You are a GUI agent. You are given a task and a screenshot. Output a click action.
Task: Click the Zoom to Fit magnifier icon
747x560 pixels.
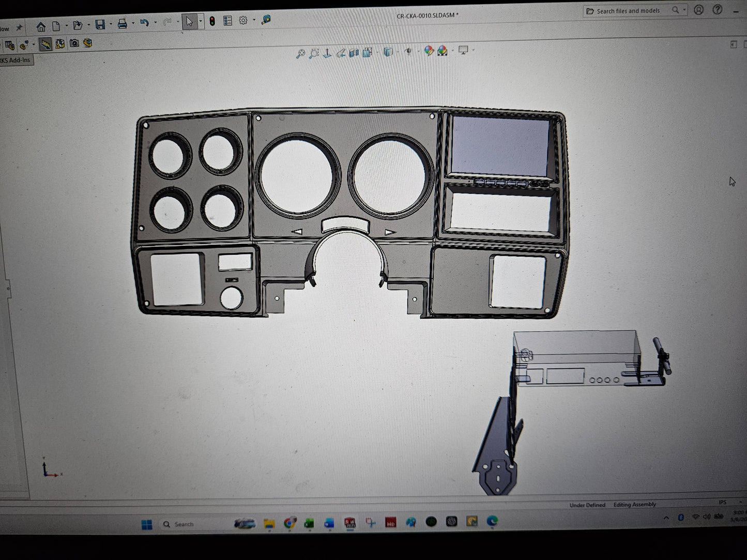click(300, 54)
